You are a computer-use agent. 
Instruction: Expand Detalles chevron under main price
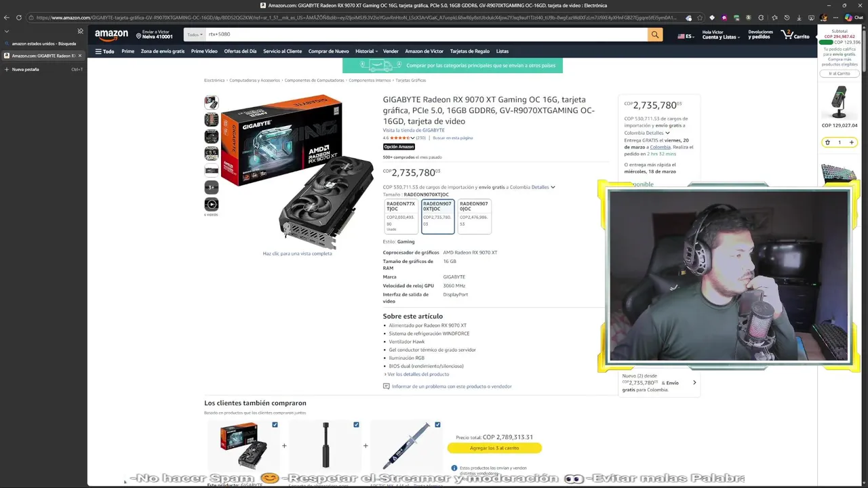[553, 187]
